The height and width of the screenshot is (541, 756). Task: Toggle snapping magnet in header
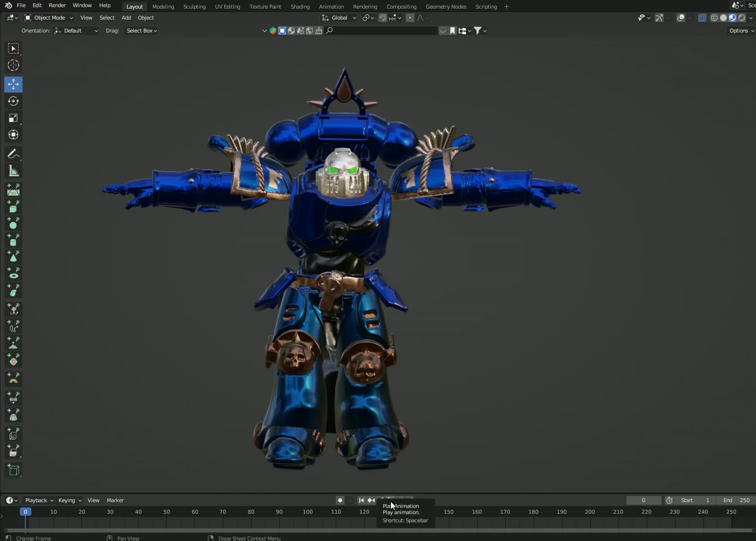pyautogui.click(x=382, y=18)
